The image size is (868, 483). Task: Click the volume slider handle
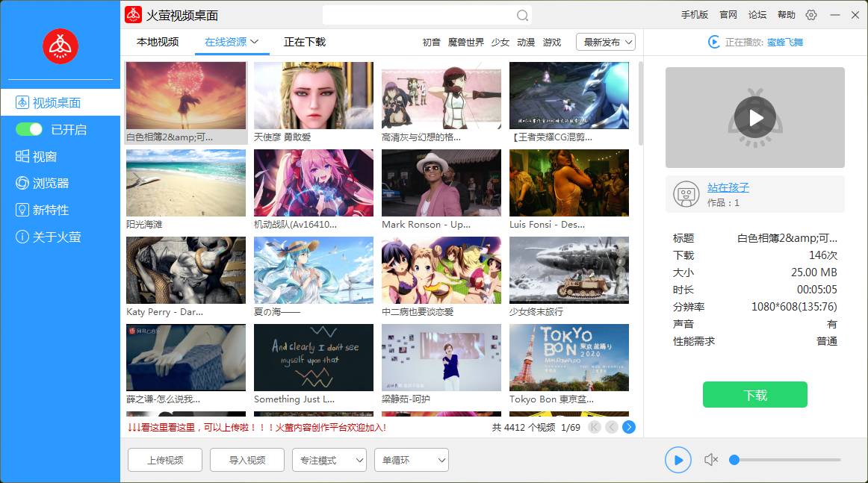pyautogui.click(x=734, y=460)
